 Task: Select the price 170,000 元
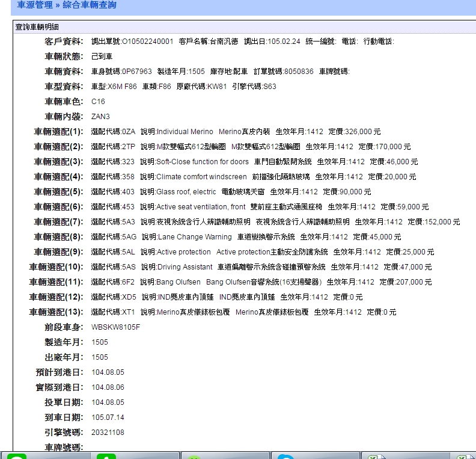pos(393,147)
